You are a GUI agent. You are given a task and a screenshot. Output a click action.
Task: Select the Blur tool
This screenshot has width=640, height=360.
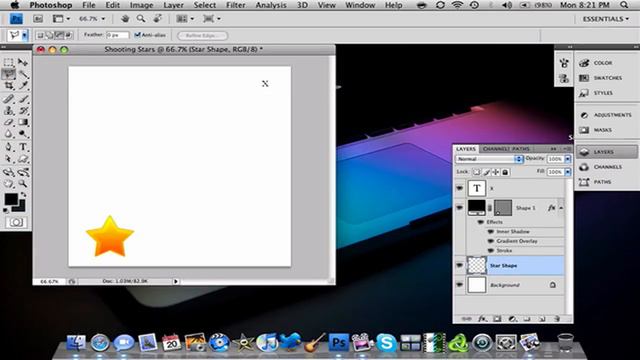click(8, 134)
